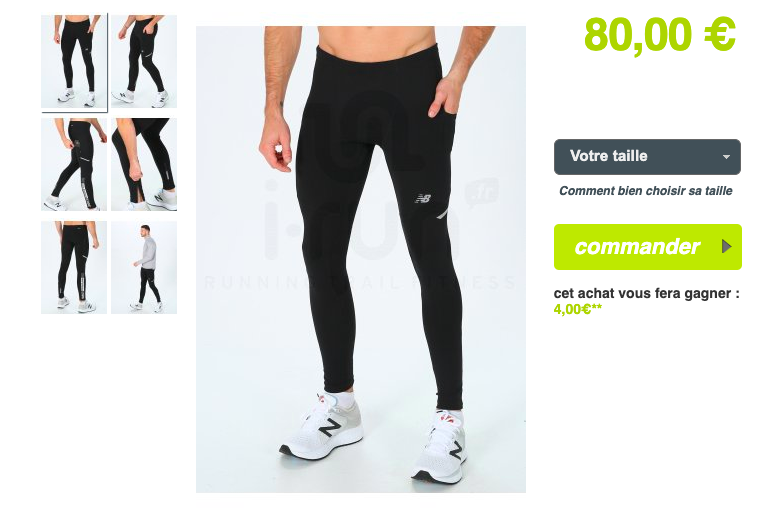Open the Comment bien choisir sa taille guide

[x=645, y=191]
